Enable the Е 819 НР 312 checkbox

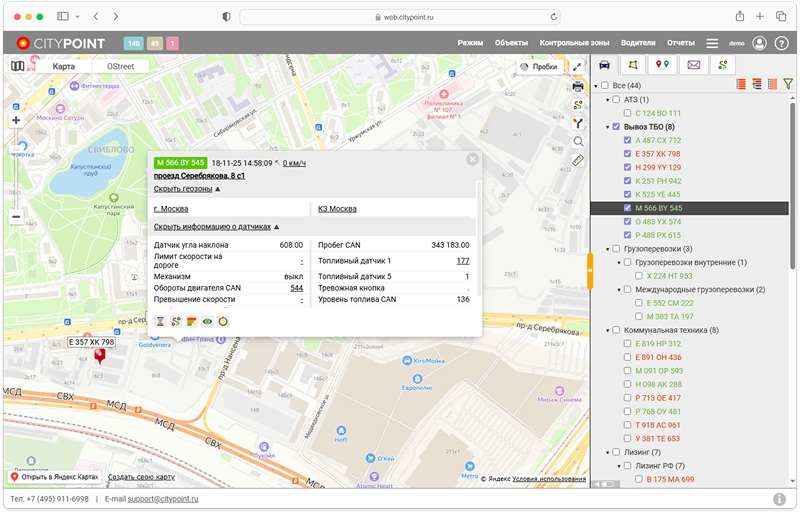click(627, 344)
